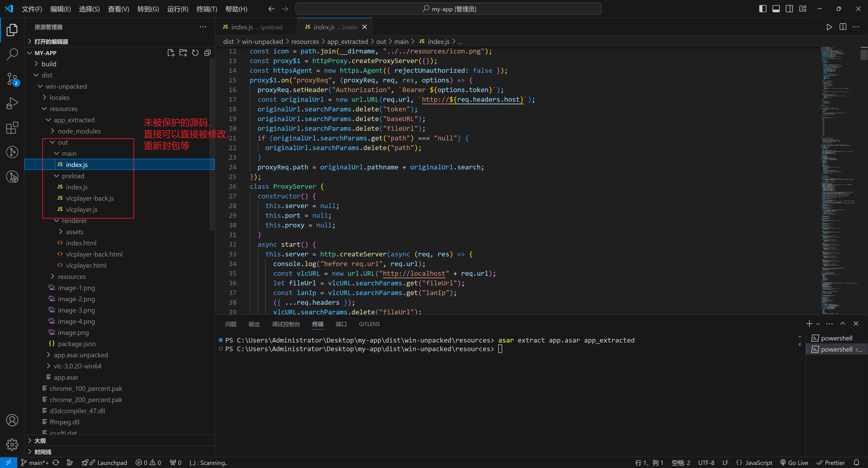Image resolution: width=868 pixels, height=468 pixels.
Task: Customize layout icon in title bar
Action: pyautogui.click(x=803, y=9)
